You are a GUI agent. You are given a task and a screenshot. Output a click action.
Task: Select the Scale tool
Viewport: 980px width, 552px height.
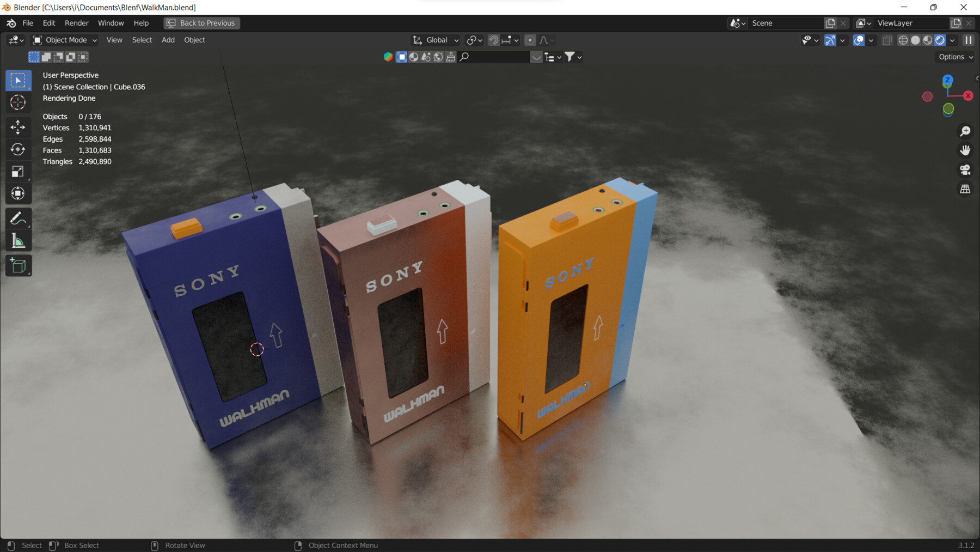(18, 171)
